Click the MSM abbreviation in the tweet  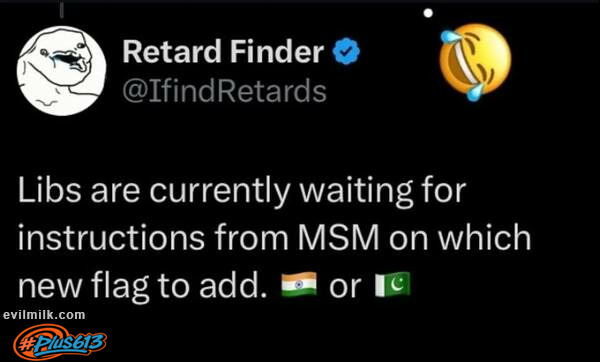coord(338,238)
